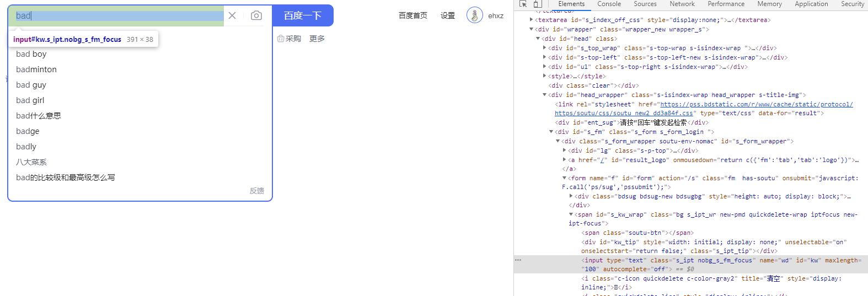
Task: Expand the div#lg node
Action: [565, 150]
